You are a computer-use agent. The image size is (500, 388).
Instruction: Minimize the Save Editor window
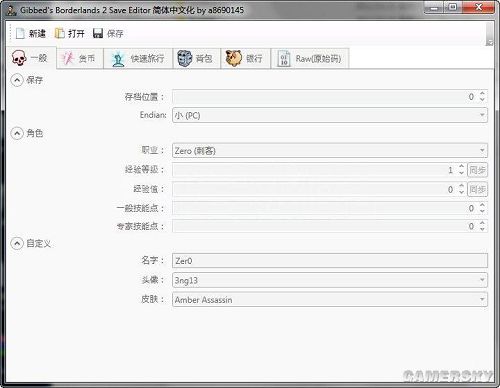tap(434, 7)
